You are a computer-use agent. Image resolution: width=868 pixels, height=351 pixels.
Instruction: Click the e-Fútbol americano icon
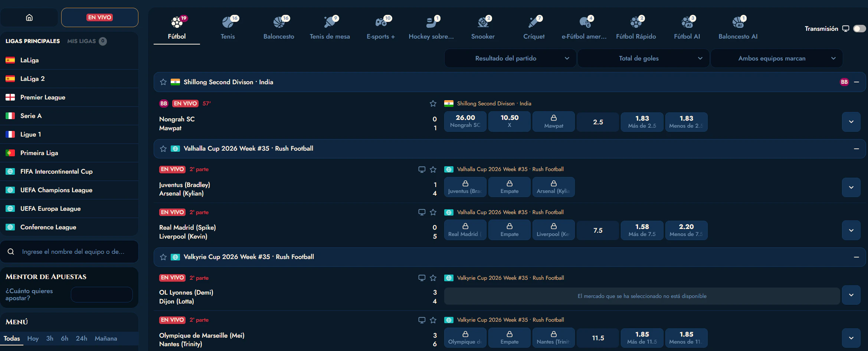(x=584, y=22)
